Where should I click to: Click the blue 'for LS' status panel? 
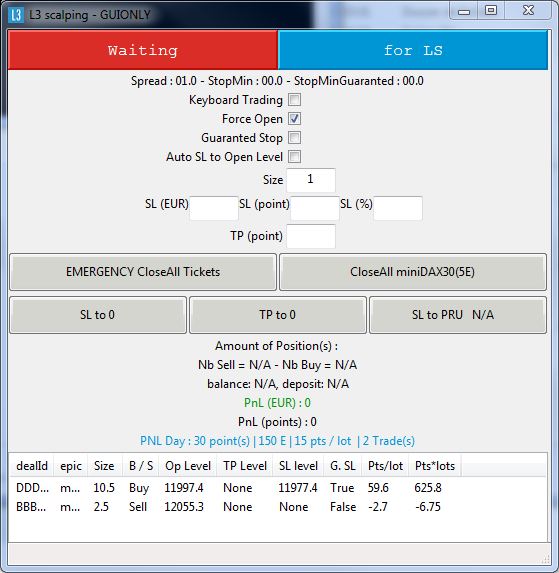(413, 50)
